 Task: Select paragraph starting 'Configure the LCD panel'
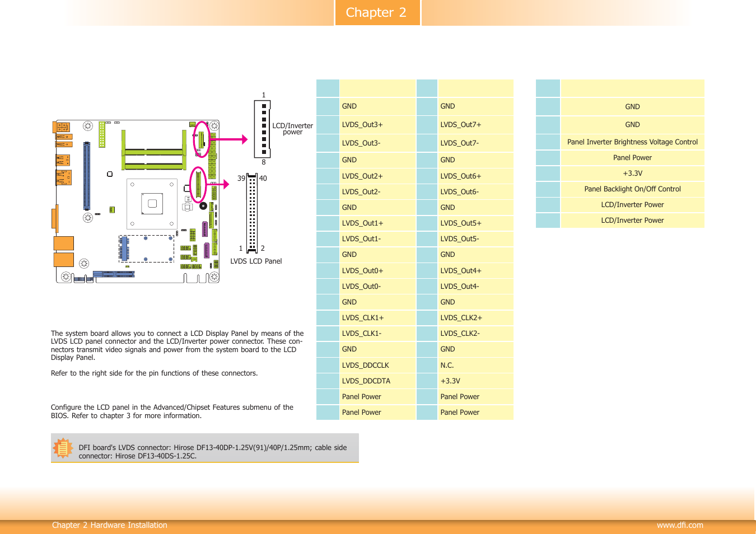tap(172, 411)
